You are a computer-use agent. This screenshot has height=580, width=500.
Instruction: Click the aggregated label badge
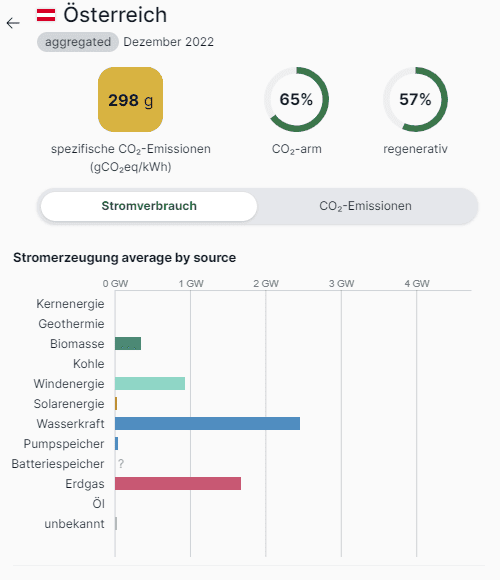[78, 42]
